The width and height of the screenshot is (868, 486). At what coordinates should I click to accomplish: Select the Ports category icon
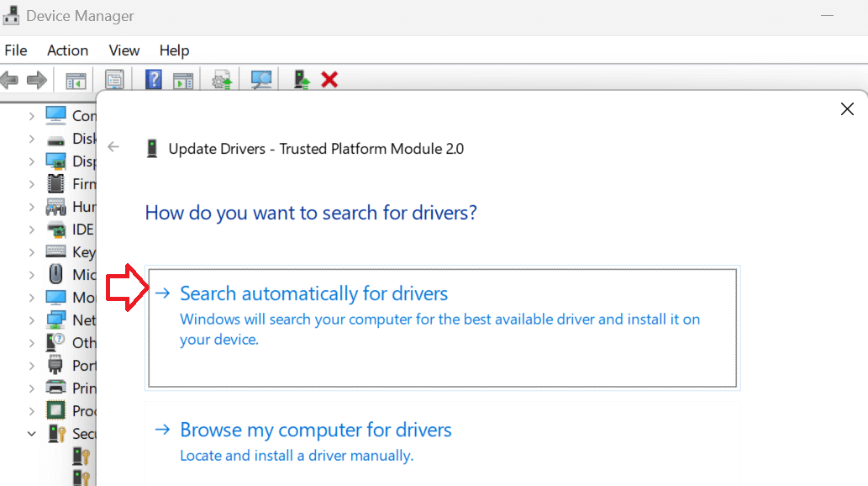click(x=56, y=366)
